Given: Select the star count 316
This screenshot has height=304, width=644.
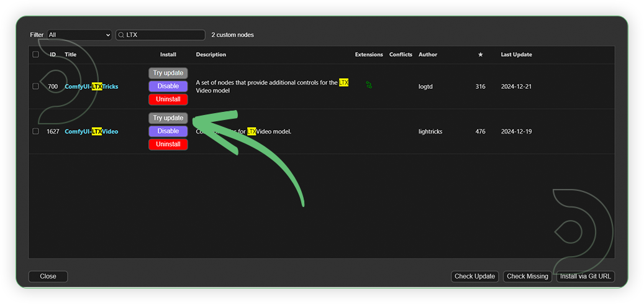Looking at the screenshot, I should (x=480, y=87).
